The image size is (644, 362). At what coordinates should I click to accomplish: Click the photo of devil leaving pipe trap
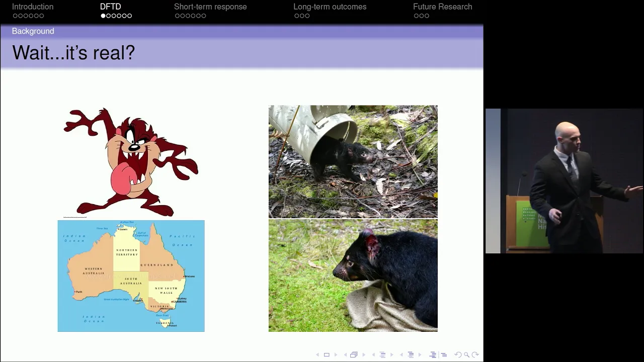[x=353, y=161]
